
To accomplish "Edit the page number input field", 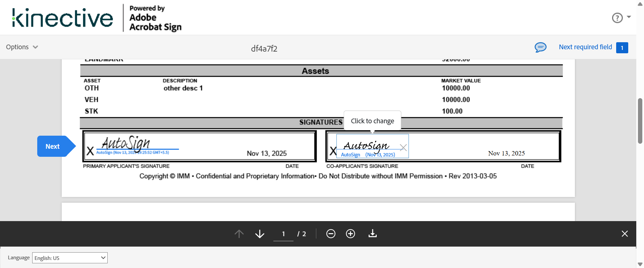I will pos(283,234).
